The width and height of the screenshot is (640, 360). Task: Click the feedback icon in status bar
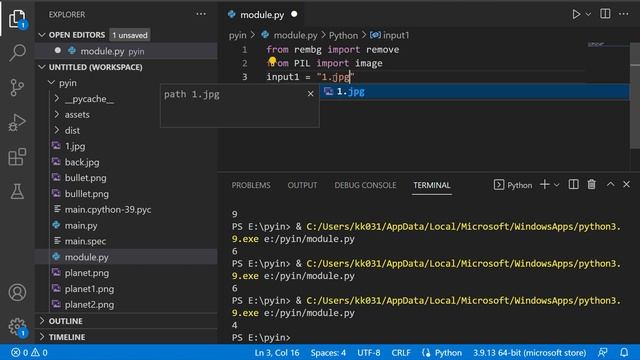point(603,352)
